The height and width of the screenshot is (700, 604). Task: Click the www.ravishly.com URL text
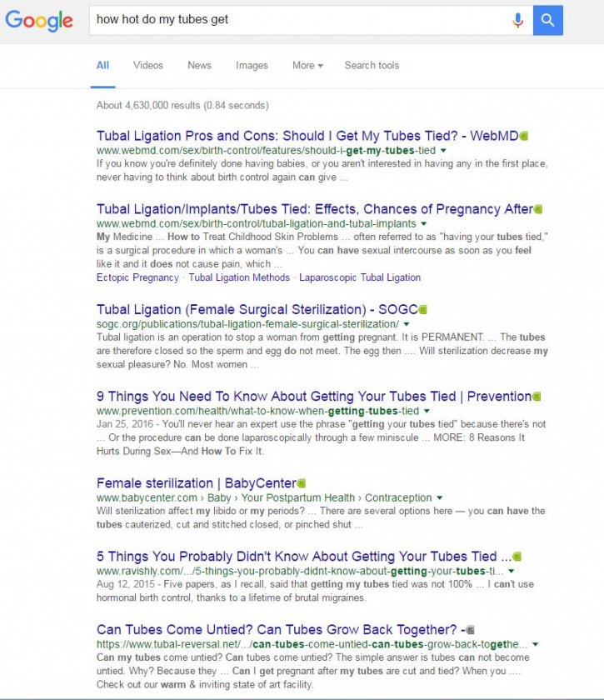click(x=300, y=571)
